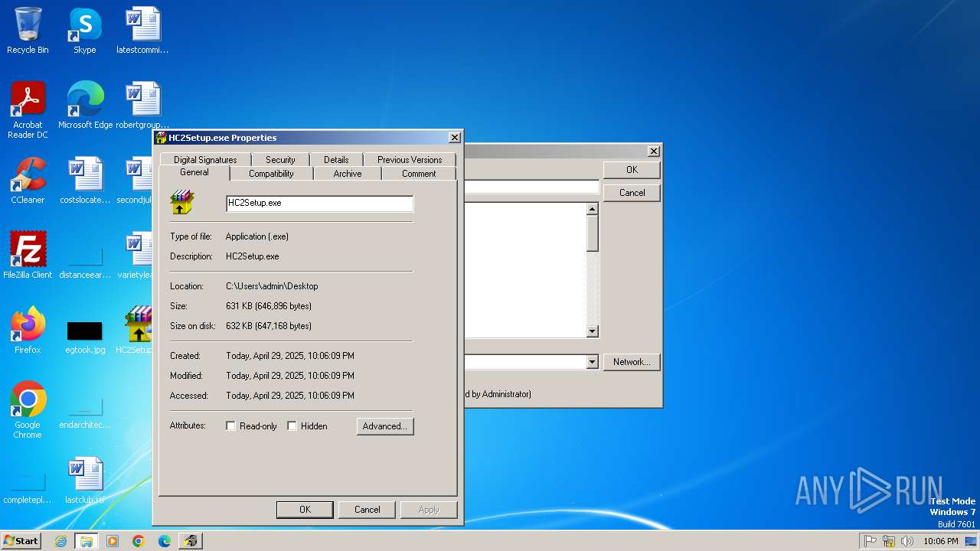Image resolution: width=980 pixels, height=551 pixels.
Task: Select the completepl... desktop file
Action: pyautogui.click(x=28, y=488)
